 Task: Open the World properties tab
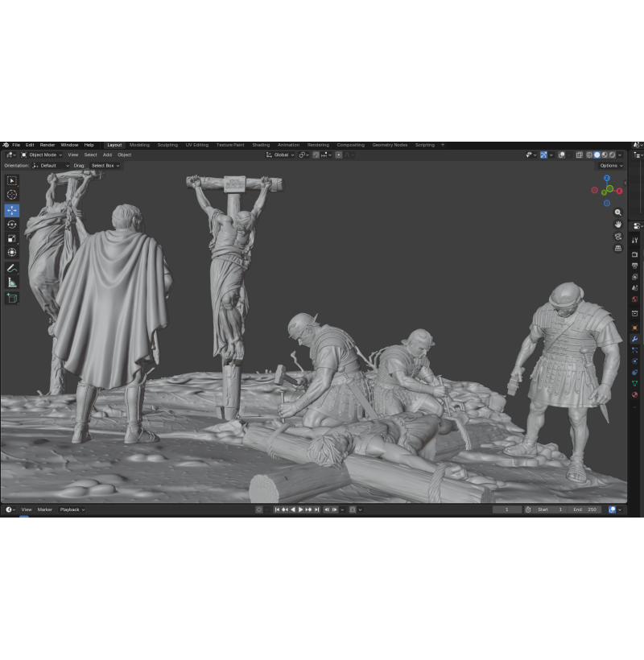[634, 299]
